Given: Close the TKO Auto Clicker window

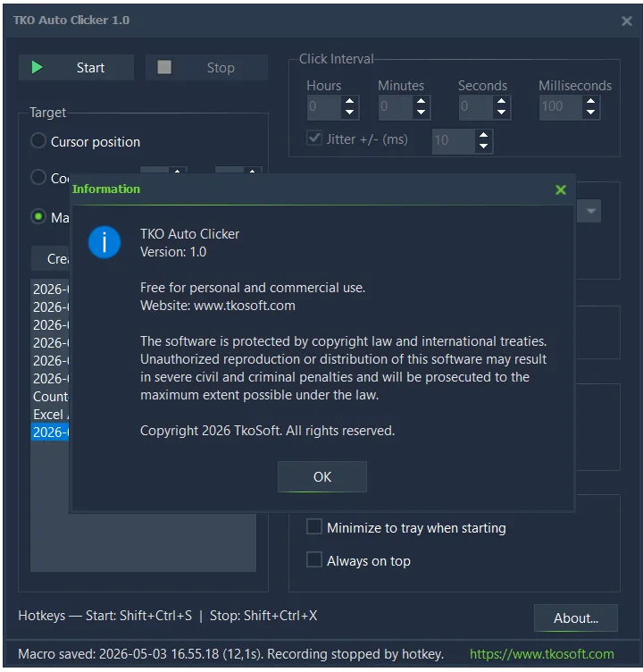Looking at the screenshot, I should pyautogui.click(x=626, y=21).
